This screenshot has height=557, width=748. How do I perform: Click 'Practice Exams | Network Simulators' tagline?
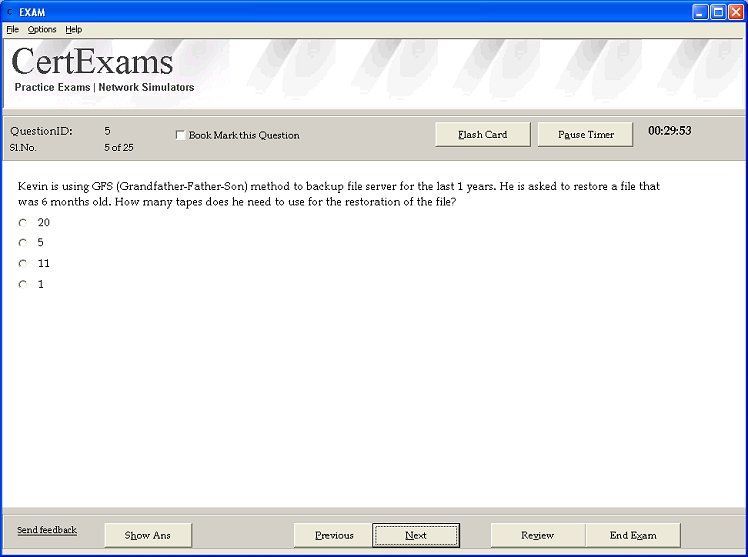coord(104,87)
